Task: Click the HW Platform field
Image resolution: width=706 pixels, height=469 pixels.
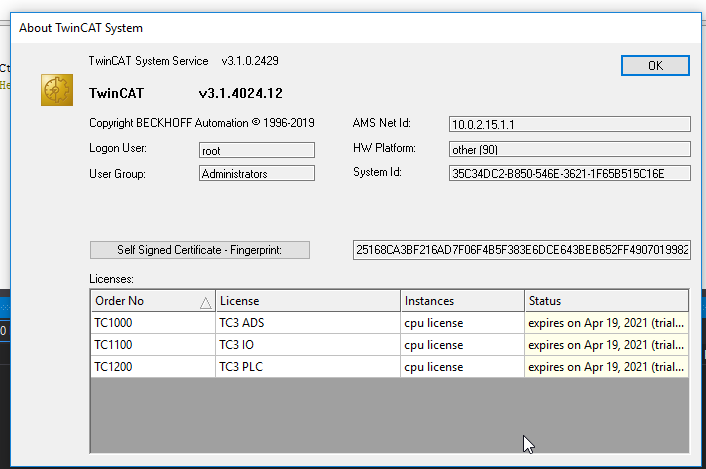Action: click(570, 149)
